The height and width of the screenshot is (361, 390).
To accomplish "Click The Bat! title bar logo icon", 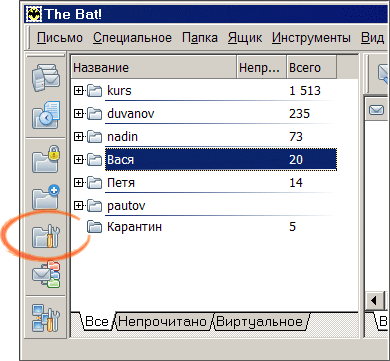I will coord(34,14).
